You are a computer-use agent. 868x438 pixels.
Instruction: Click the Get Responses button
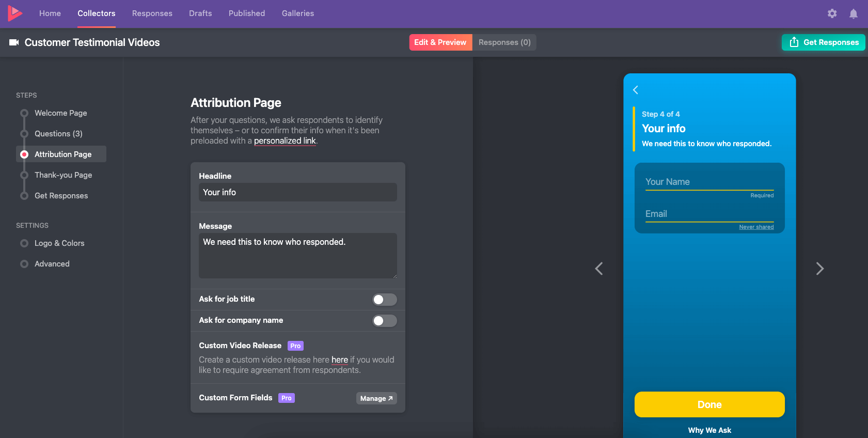tap(823, 42)
